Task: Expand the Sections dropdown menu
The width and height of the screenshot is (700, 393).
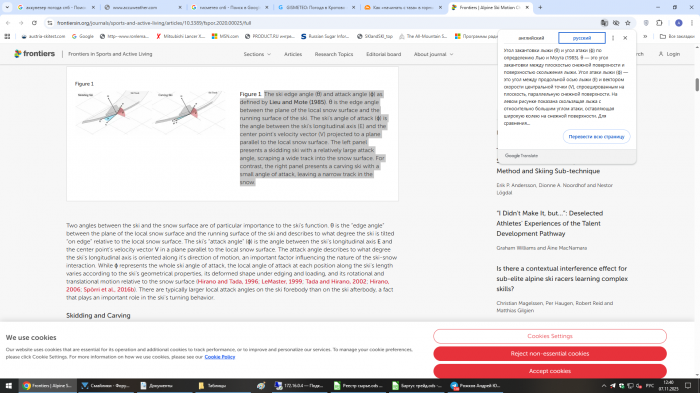Action: pyautogui.click(x=257, y=54)
